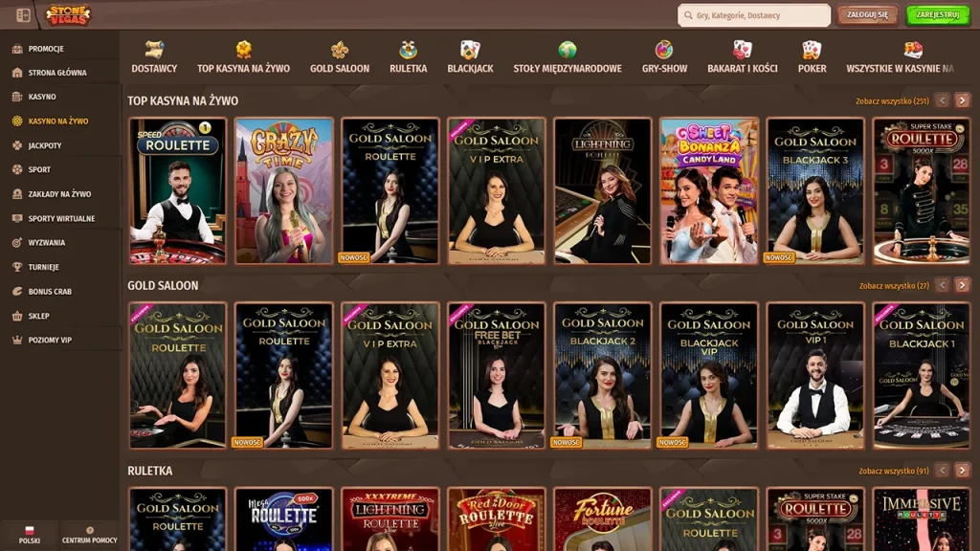Viewport: 980px width, 551px height.
Task: Click the Promocje gift icon
Action: (x=17, y=49)
